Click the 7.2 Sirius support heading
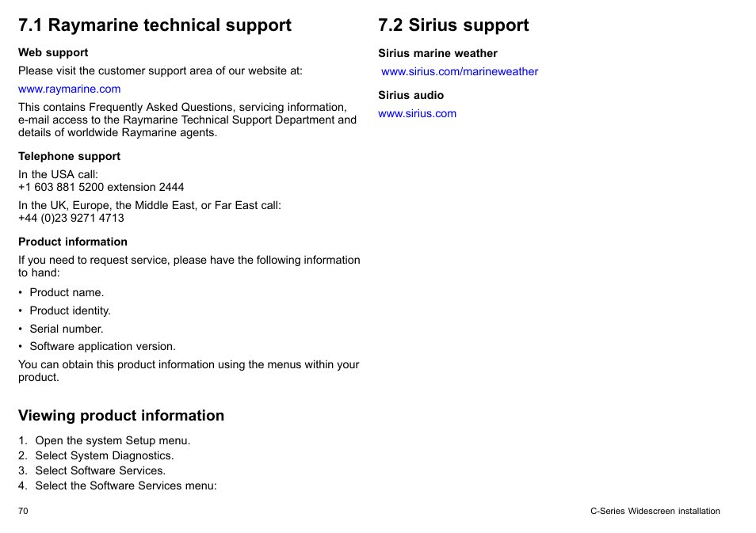756x533 pixels. pos(453,25)
